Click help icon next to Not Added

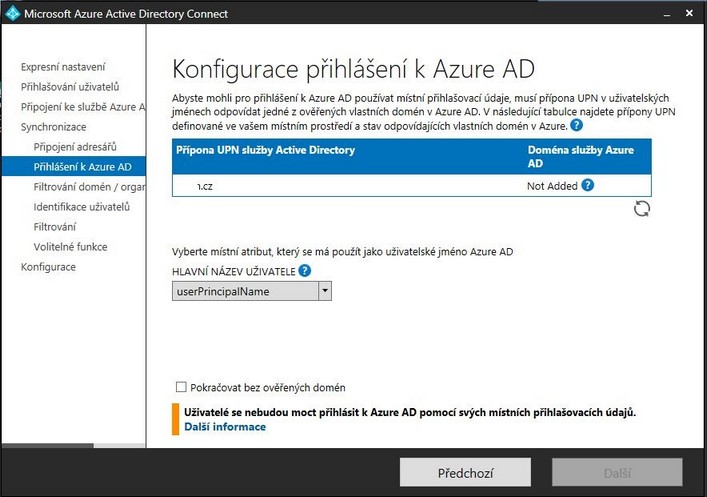click(x=588, y=185)
